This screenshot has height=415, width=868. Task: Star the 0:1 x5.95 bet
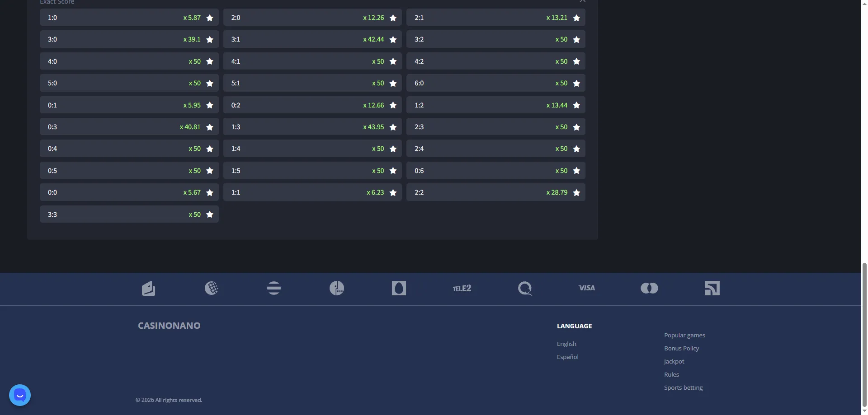(x=210, y=105)
